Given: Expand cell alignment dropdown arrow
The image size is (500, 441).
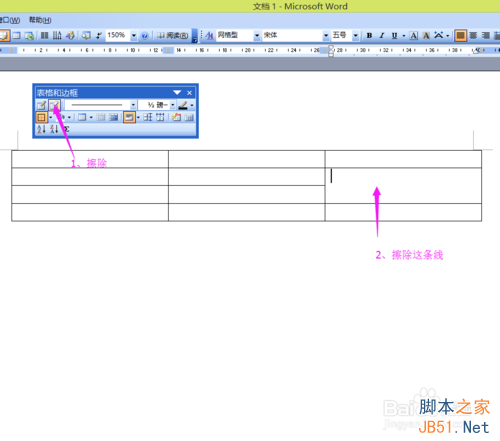Looking at the screenshot, I should tap(138, 117).
